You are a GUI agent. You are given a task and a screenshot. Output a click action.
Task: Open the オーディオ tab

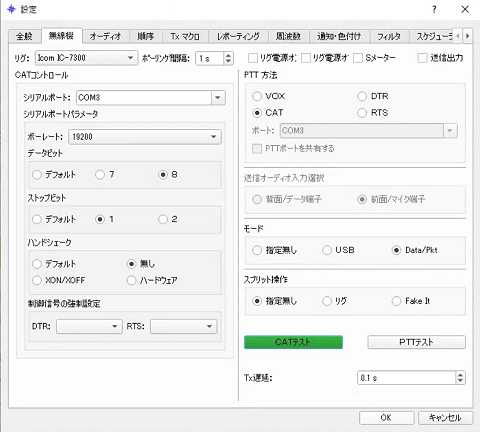pos(105,36)
